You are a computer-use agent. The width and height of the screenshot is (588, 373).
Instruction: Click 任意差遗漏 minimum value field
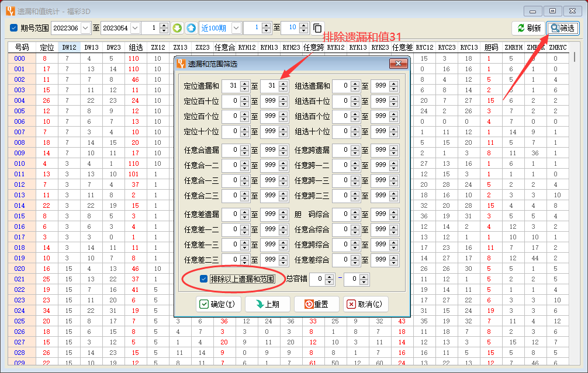coord(231,214)
